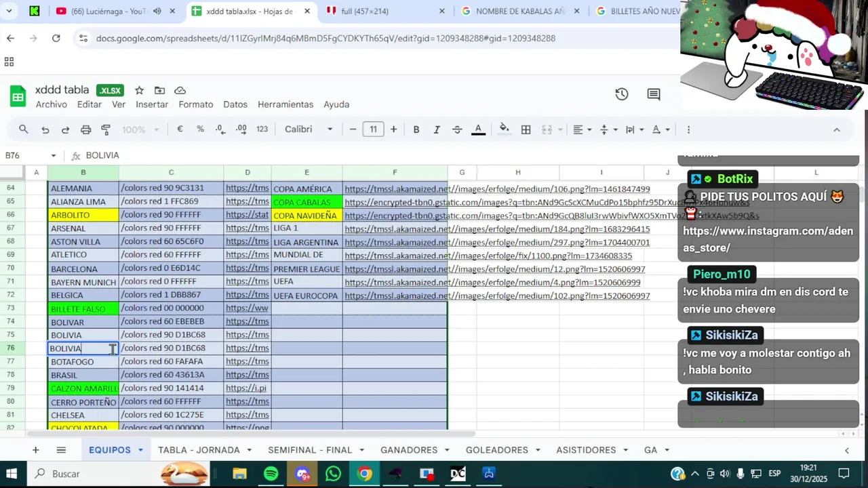The width and height of the screenshot is (868, 488).
Task: Open the 123 number formats menu
Action: 262,129
